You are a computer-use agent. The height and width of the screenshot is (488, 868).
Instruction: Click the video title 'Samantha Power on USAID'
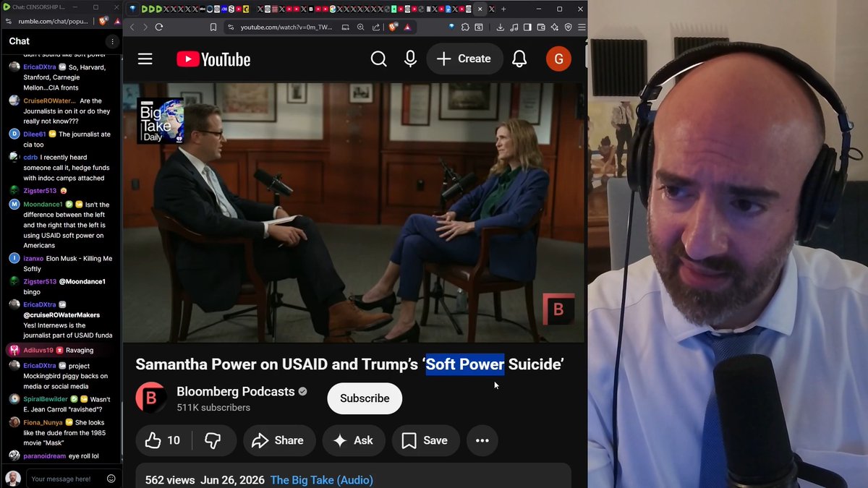(x=349, y=364)
